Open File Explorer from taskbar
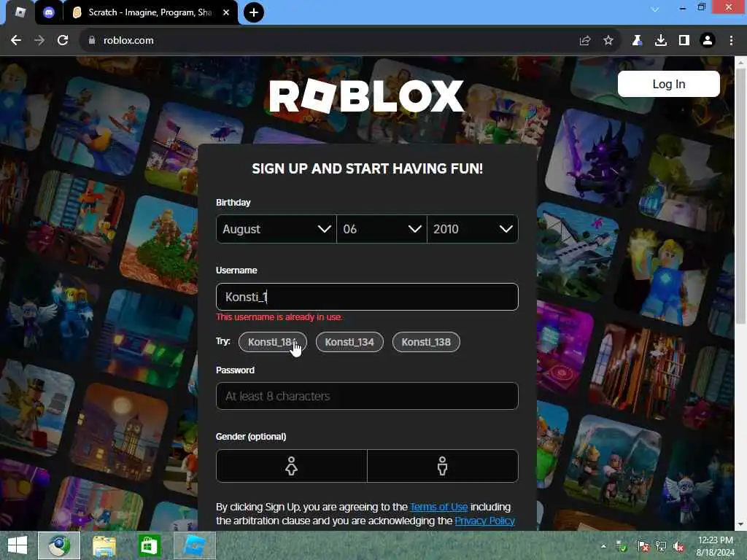The image size is (747, 560). tap(104, 545)
